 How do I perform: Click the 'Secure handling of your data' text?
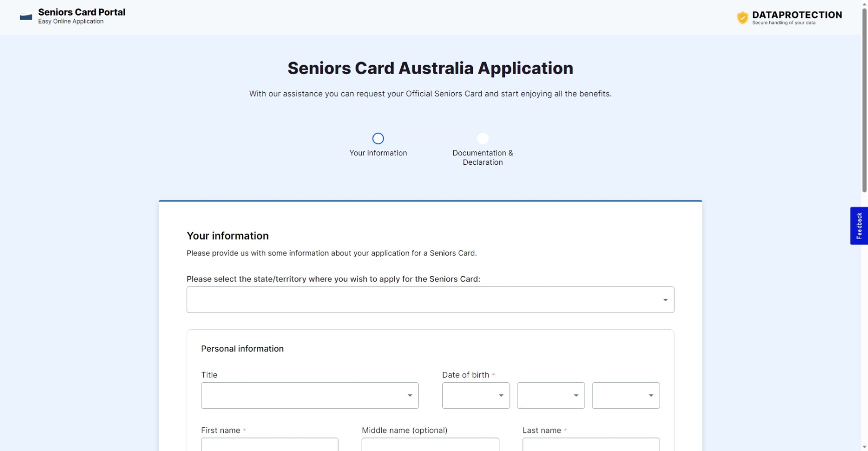(x=783, y=23)
